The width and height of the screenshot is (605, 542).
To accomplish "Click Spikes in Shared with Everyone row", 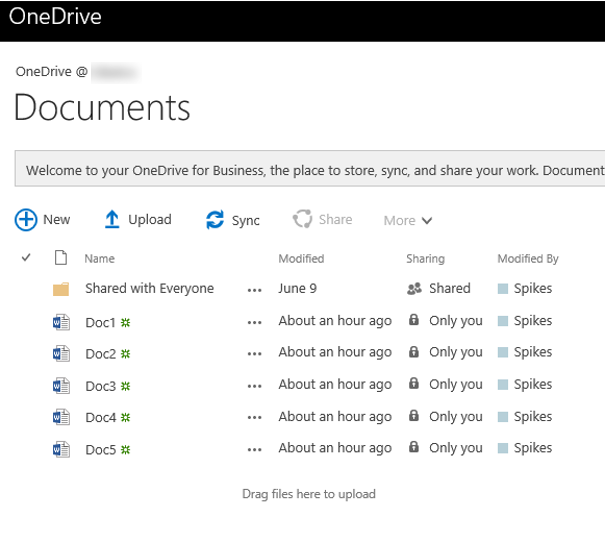I will point(532,289).
